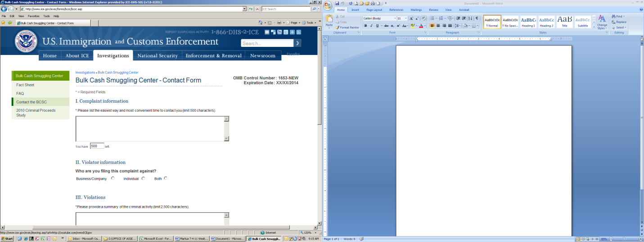The height and width of the screenshot is (242, 644).
Task: Toggle Bold formatting in Word
Action: coord(366,26)
